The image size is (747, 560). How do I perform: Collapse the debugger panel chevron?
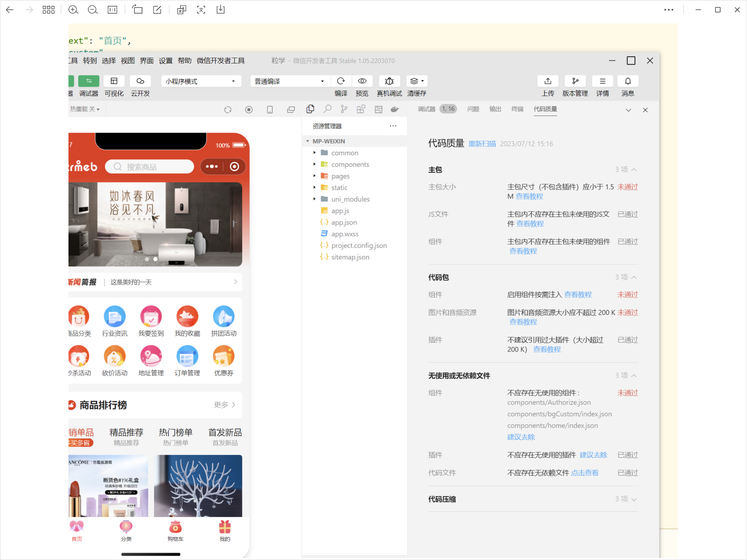pos(628,110)
